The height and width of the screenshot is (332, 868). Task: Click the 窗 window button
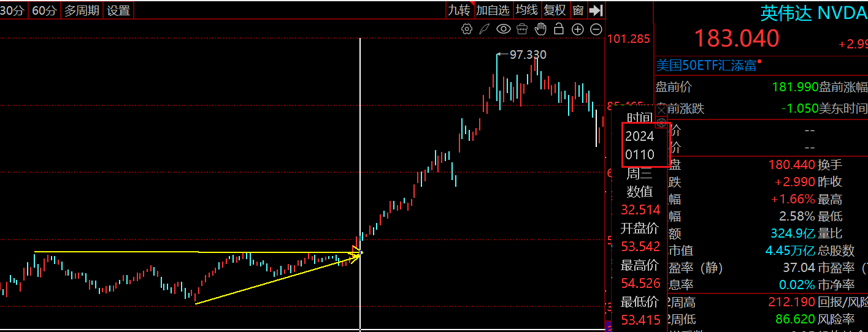pyautogui.click(x=578, y=10)
